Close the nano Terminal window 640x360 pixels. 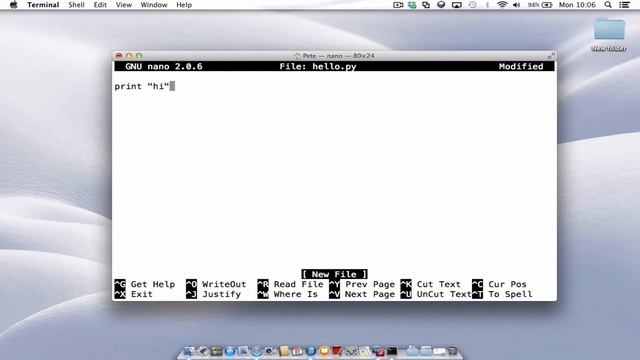pyautogui.click(x=119, y=56)
